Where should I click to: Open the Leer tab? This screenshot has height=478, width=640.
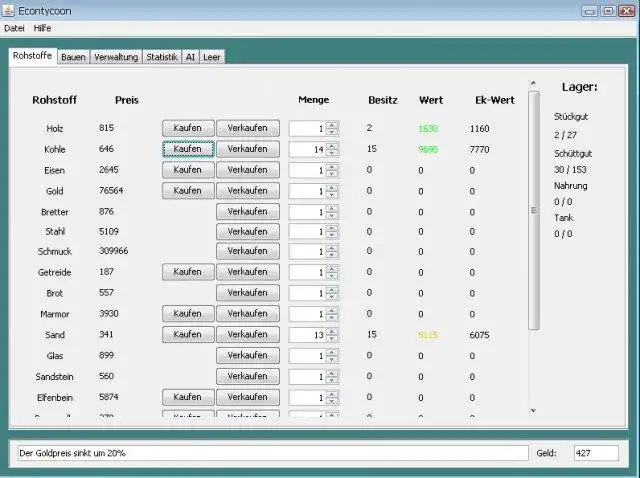pyautogui.click(x=211, y=57)
